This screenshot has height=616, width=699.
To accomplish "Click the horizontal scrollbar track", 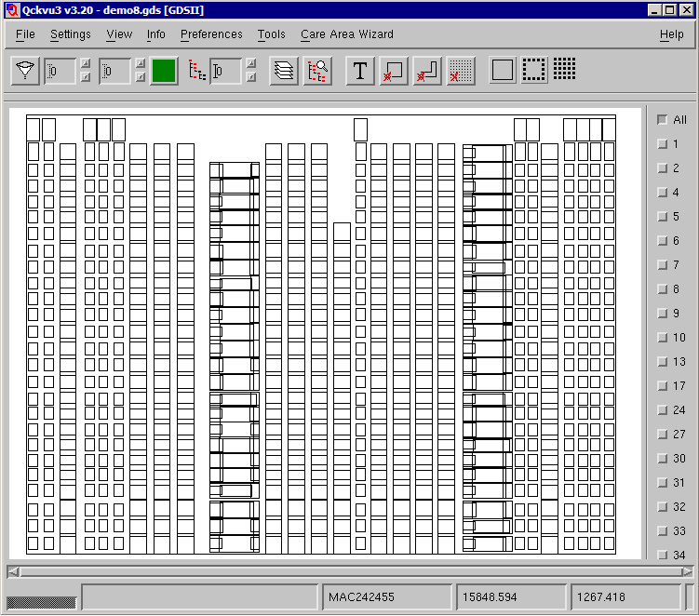I will (x=351, y=571).
